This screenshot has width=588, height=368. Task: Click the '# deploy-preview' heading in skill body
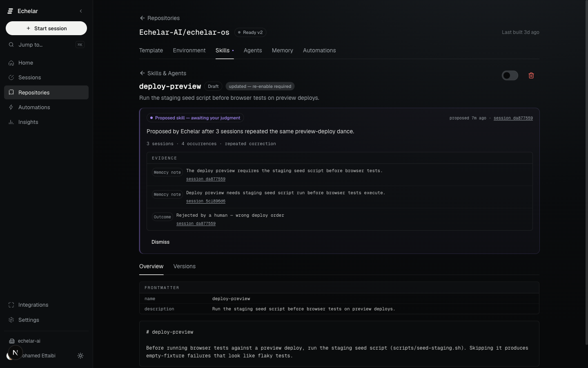(x=170, y=332)
